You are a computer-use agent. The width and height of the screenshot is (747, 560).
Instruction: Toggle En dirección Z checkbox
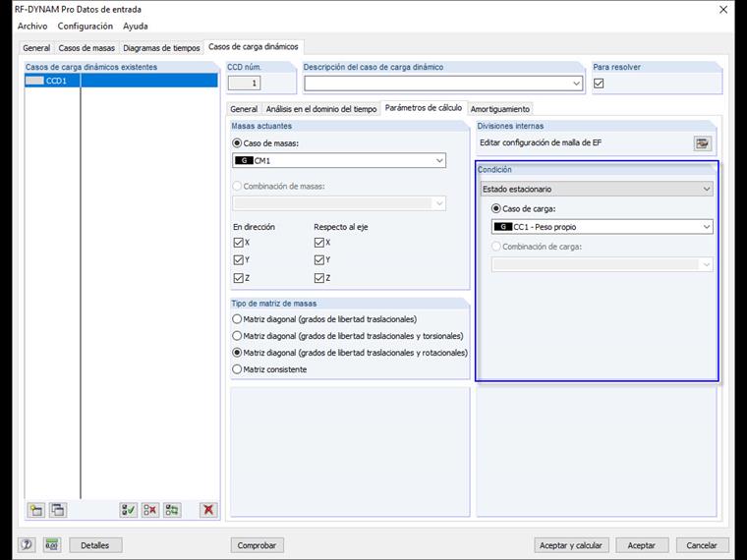coord(239,278)
